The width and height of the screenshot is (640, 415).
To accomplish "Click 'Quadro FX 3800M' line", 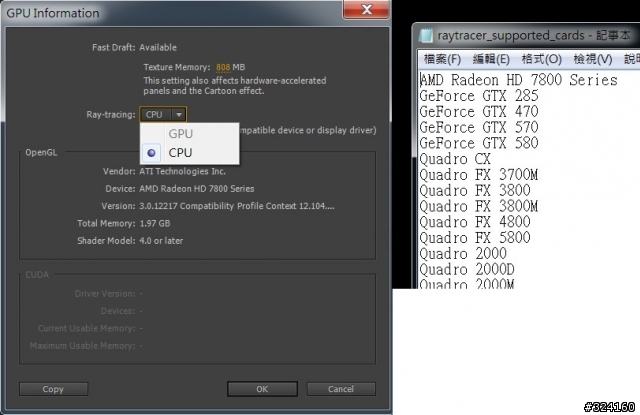I will point(479,206).
